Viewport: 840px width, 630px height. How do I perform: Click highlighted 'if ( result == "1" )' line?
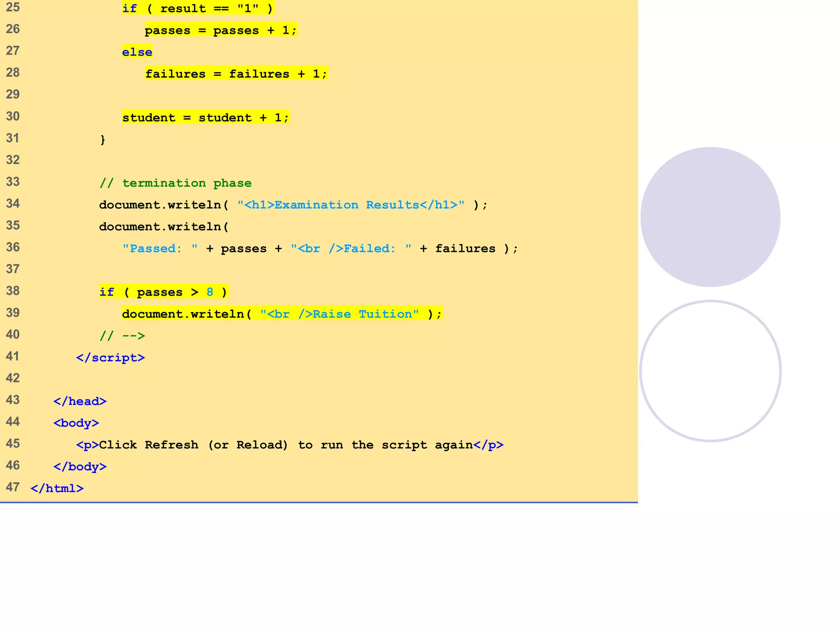[198, 8]
